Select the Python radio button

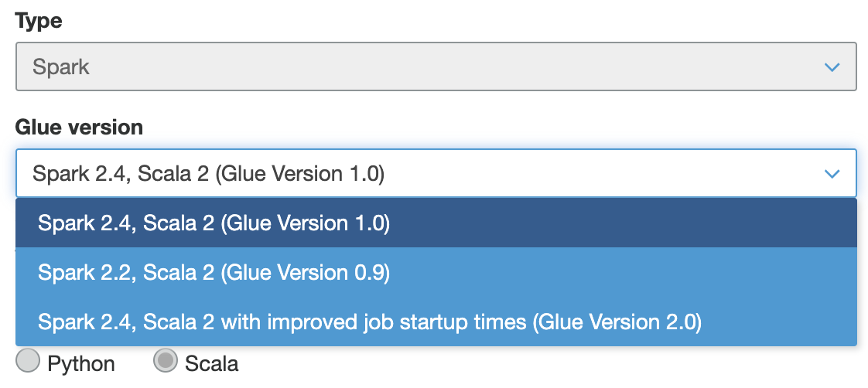click(x=28, y=361)
